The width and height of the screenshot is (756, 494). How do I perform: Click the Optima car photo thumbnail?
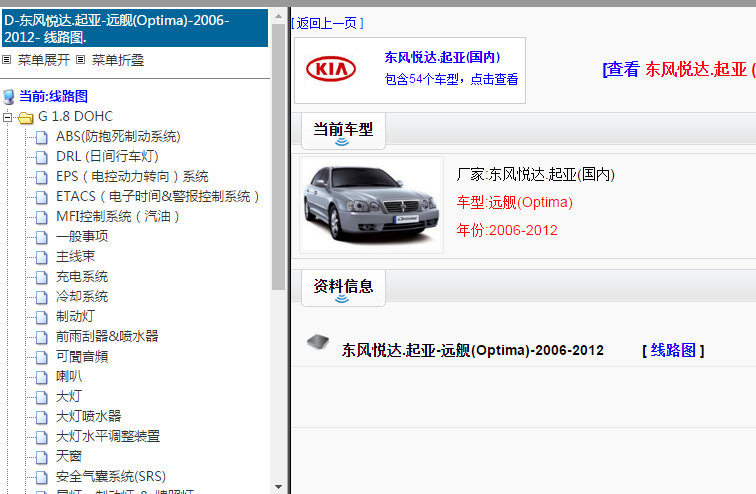point(371,205)
